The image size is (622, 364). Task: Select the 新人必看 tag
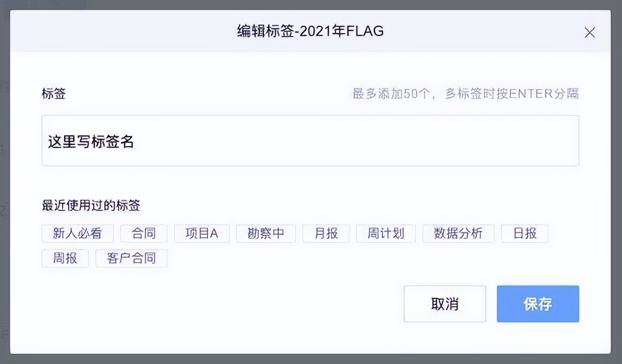tap(77, 233)
